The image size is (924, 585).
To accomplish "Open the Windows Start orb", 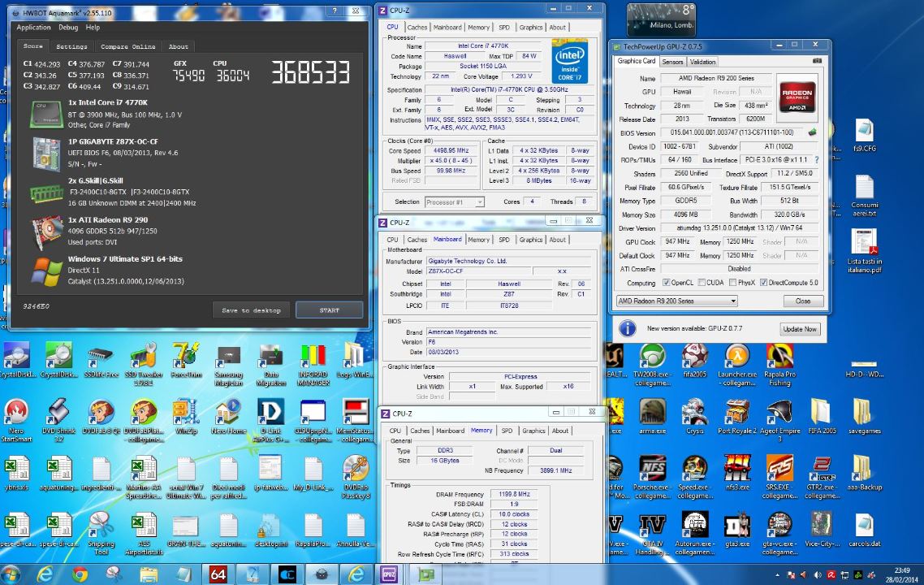I will pos(10,574).
